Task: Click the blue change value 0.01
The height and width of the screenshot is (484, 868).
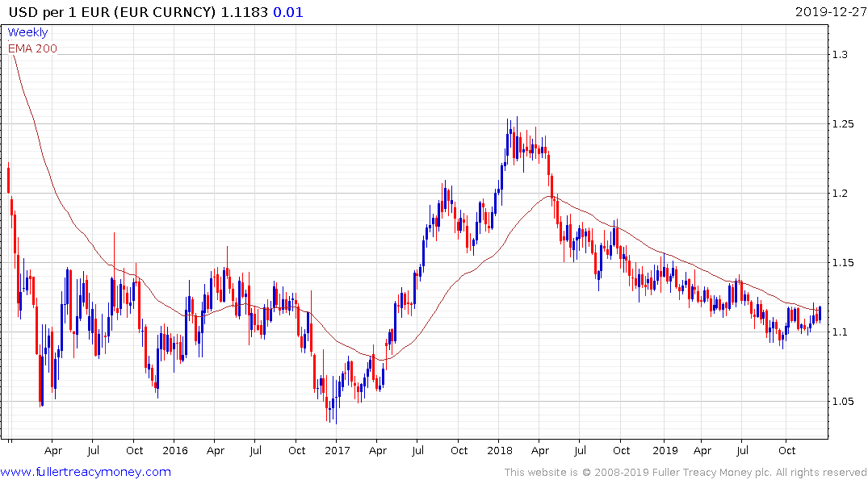Action: point(288,12)
